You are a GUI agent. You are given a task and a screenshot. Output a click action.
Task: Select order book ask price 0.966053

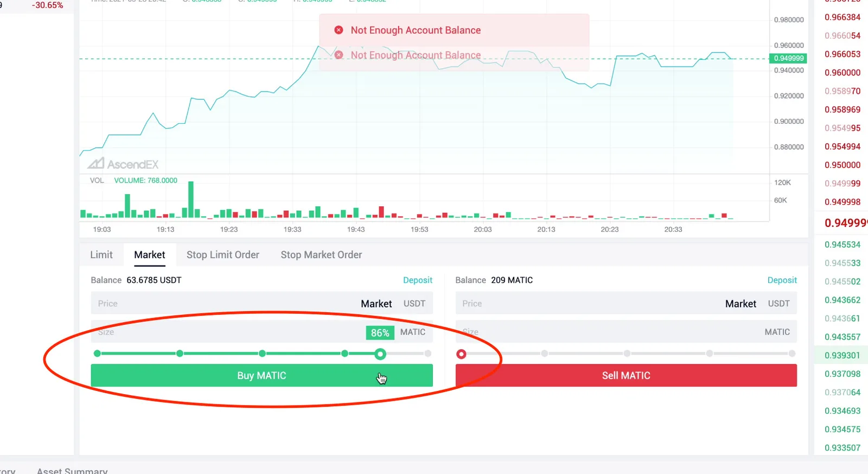(843, 54)
